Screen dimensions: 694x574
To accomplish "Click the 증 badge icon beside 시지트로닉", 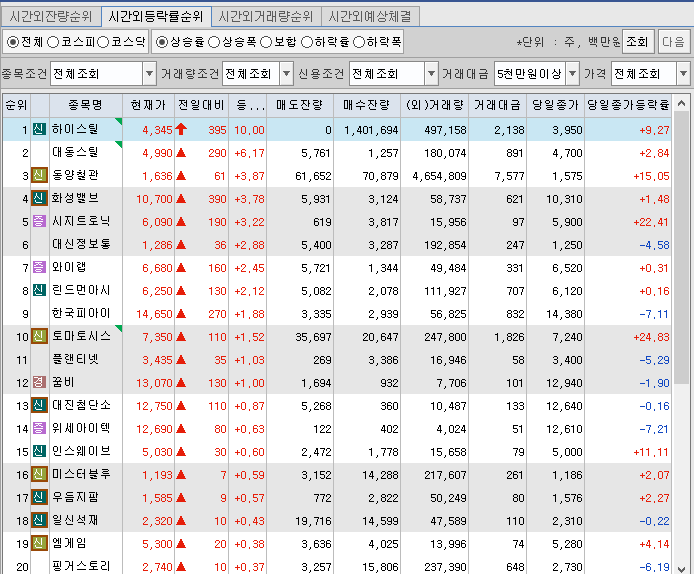I will coord(39,221).
